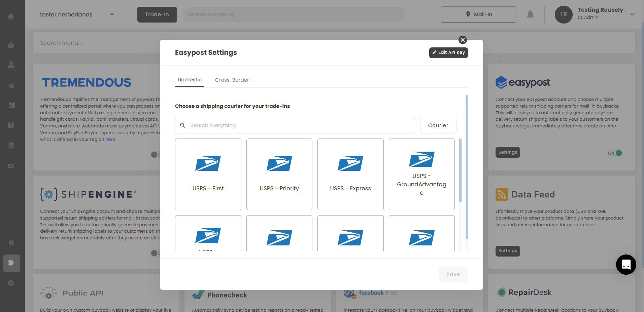Select the USPS - GroundAdvantage courier card
Screen dimensions: 644x312
tap(422, 174)
